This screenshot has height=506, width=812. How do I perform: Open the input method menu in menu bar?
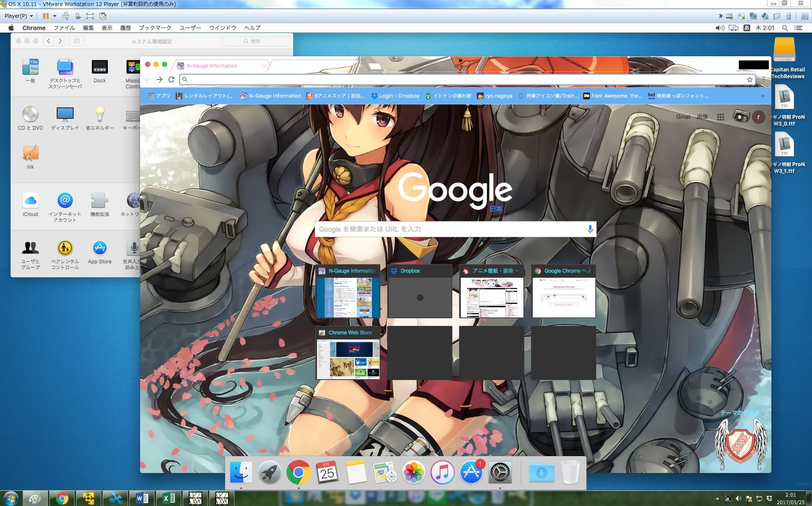coord(747,28)
